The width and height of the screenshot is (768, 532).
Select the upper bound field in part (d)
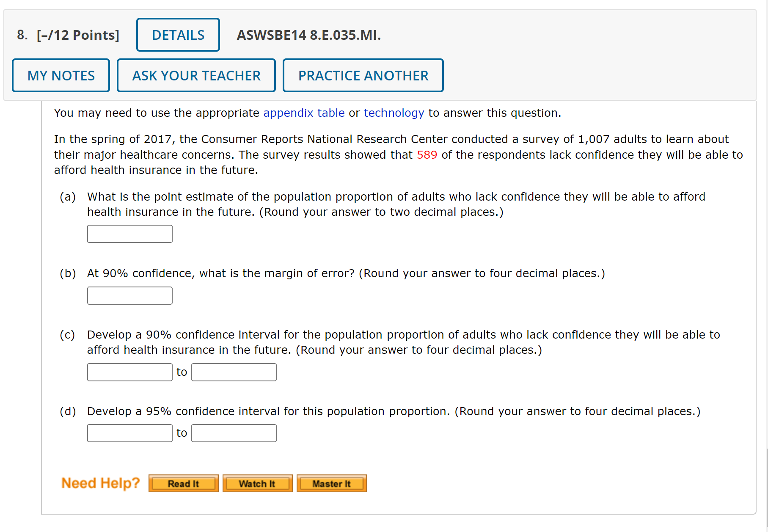(234, 433)
